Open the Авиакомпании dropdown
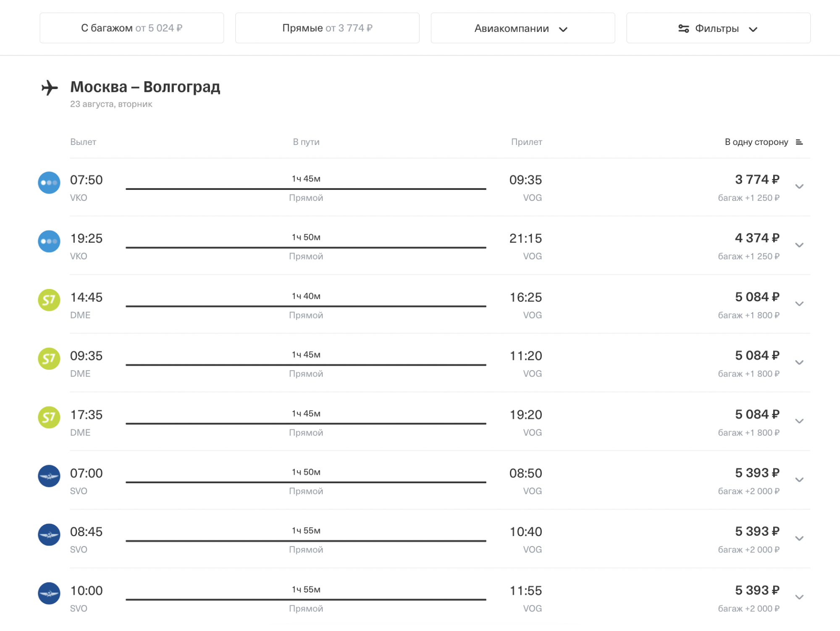840x631 pixels. point(522,28)
